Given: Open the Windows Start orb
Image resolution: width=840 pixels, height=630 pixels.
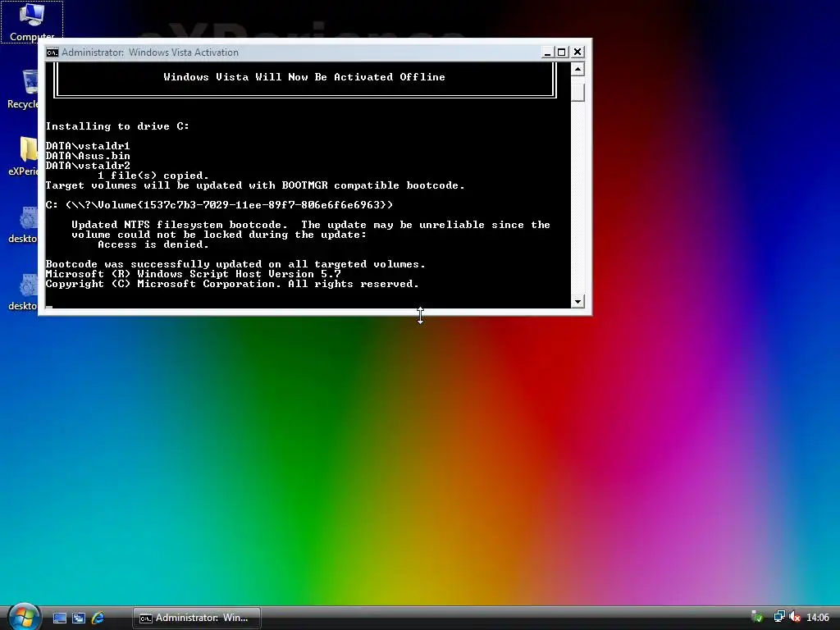Looking at the screenshot, I should (x=24, y=616).
